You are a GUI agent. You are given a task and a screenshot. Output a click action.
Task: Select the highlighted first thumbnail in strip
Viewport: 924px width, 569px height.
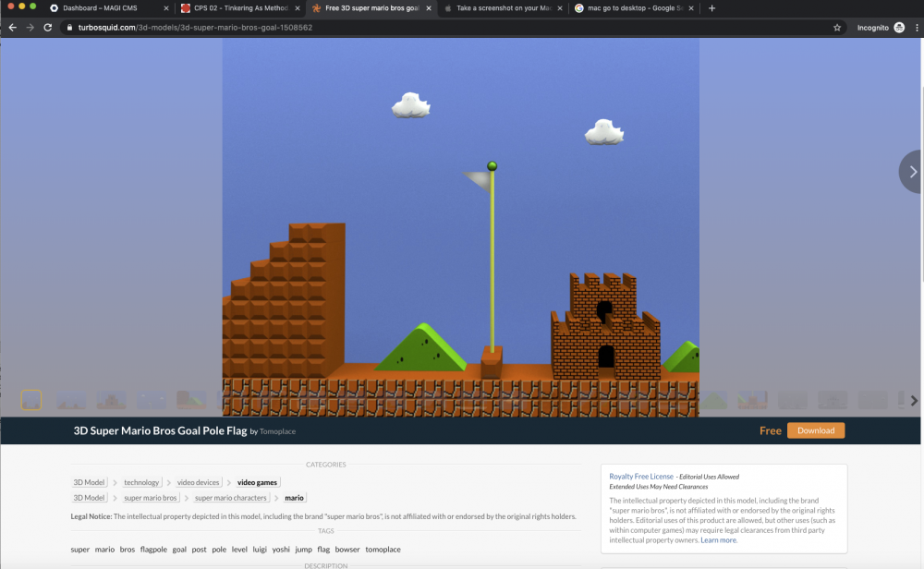[31, 400]
